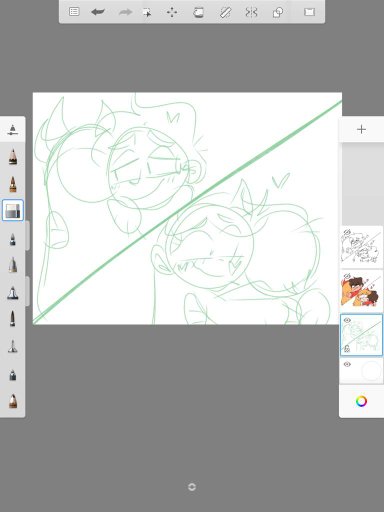Open the ruler guides tool
The height and width of the screenshot is (512, 384).
pyautogui.click(x=225, y=12)
